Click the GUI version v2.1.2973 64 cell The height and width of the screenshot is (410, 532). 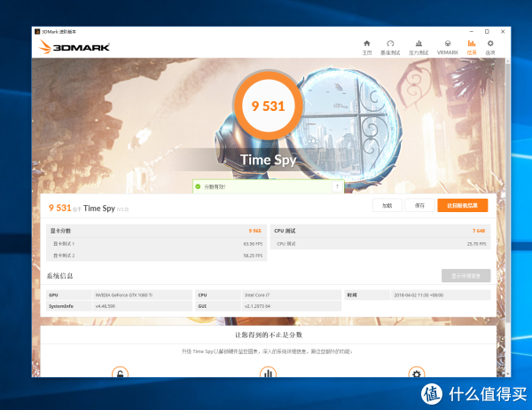click(x=292, y=306)
